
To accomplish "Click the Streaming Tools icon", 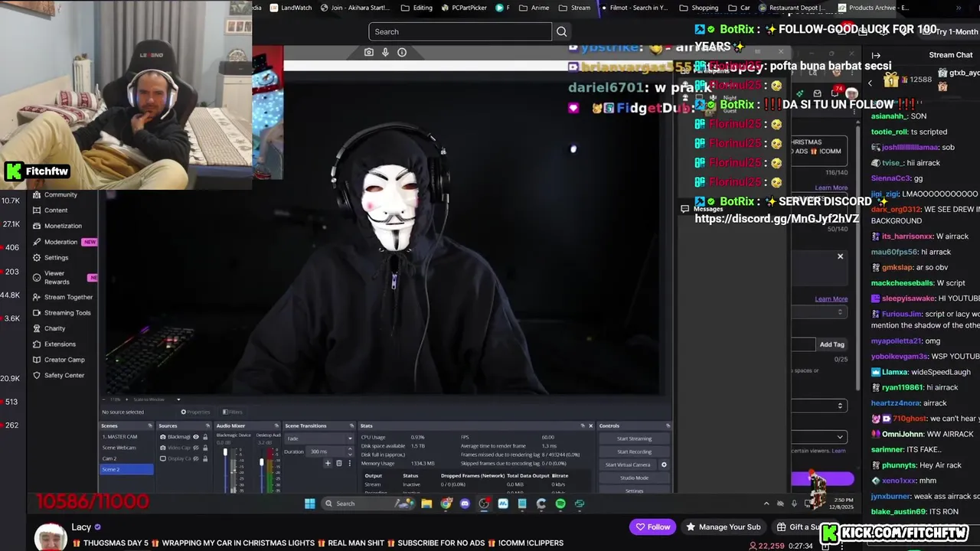I will point(37,312).
